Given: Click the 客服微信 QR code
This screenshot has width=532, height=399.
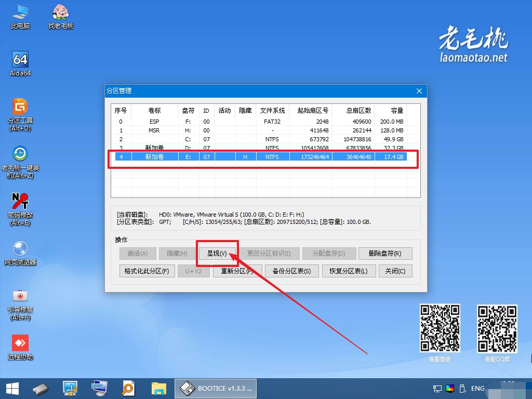Looking at the screenshot, I should (x=440, y=328).
